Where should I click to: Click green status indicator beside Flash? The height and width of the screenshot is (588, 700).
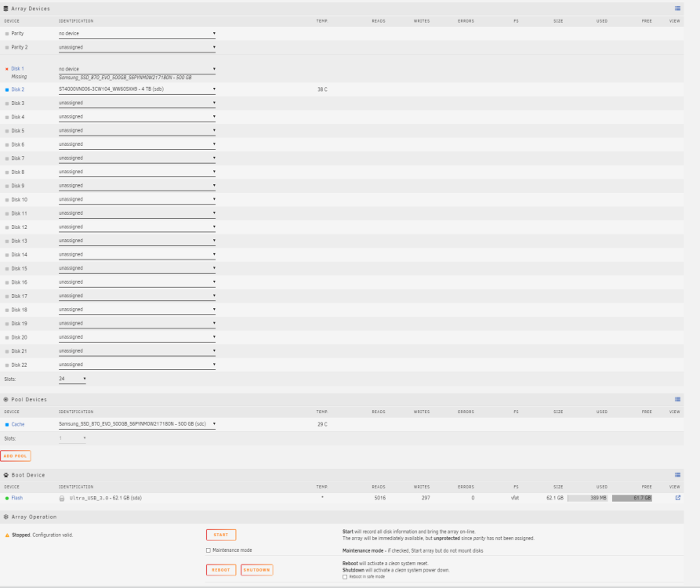coord(7,499)
